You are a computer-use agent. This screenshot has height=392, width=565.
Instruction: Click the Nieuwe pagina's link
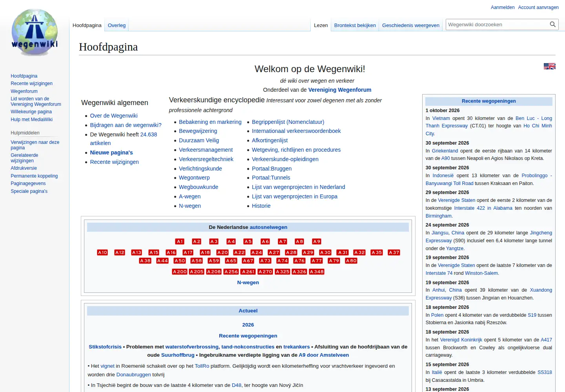(x=111, y=152)
